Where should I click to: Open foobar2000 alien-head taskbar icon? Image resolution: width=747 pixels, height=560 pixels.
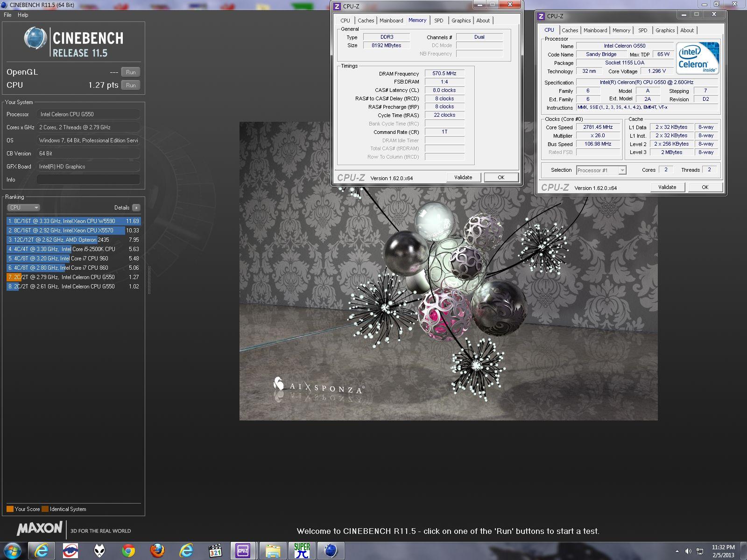coord(99,551)
